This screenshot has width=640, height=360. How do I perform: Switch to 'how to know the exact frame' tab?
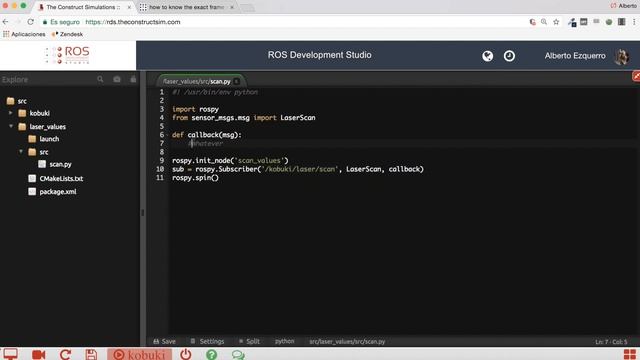pyautogui.click(x=186, y=7)
